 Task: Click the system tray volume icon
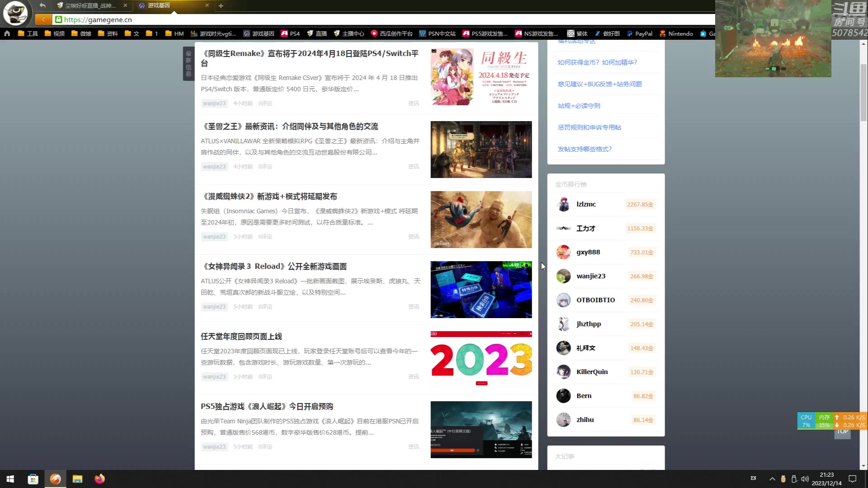pyautogui.click(x=805, y=479)
